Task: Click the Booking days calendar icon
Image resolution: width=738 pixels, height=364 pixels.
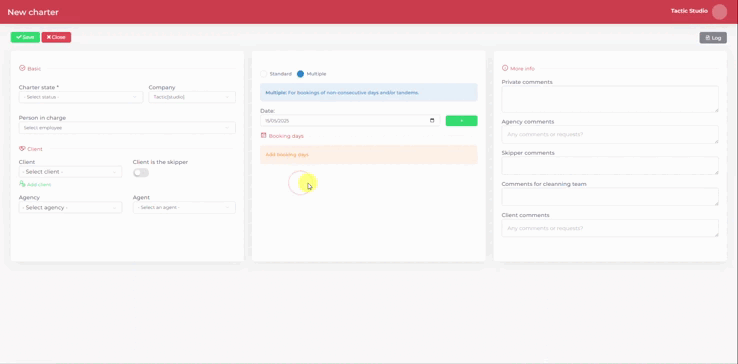Action: 263,135
